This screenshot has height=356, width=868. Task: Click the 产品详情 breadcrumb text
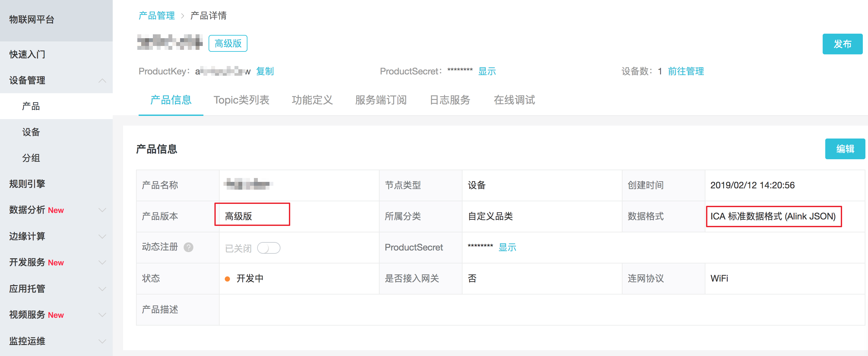click(208, 16)
